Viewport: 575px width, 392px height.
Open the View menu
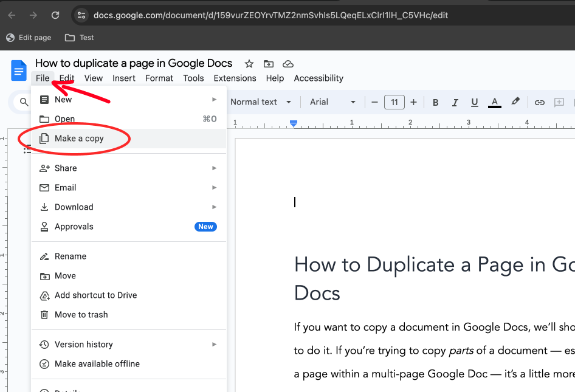[x=94, y=78]
